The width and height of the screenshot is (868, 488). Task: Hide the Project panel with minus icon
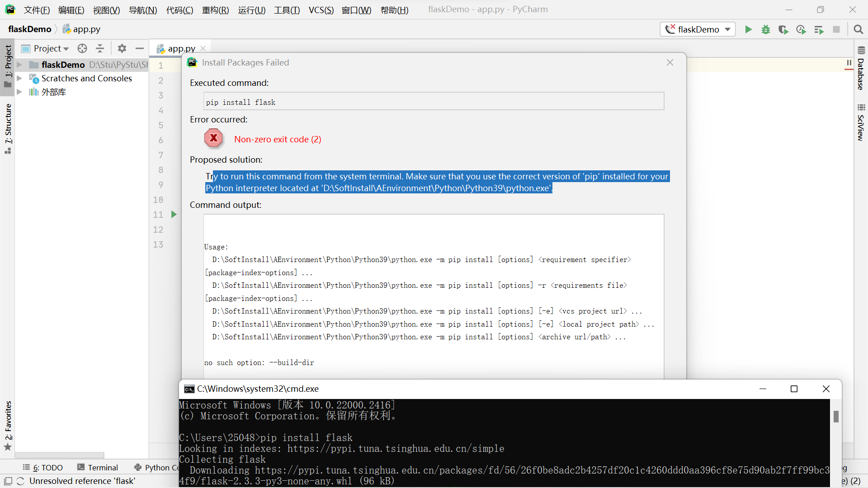[140, 48]
